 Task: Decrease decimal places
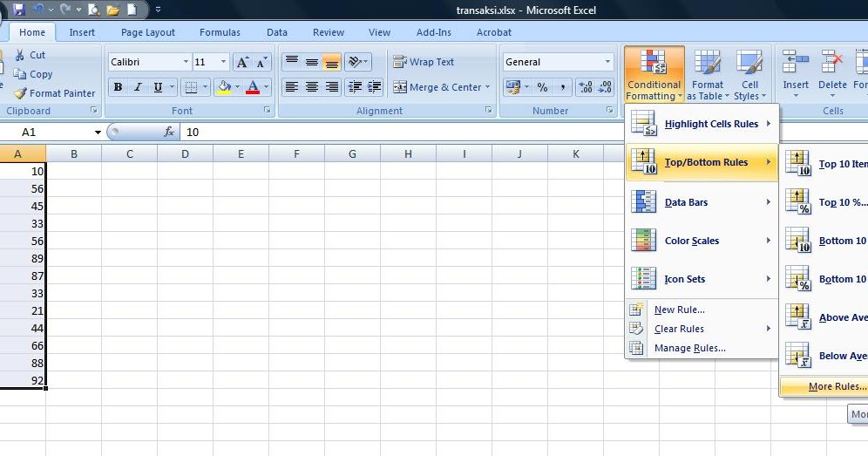(x=605, y=87)
